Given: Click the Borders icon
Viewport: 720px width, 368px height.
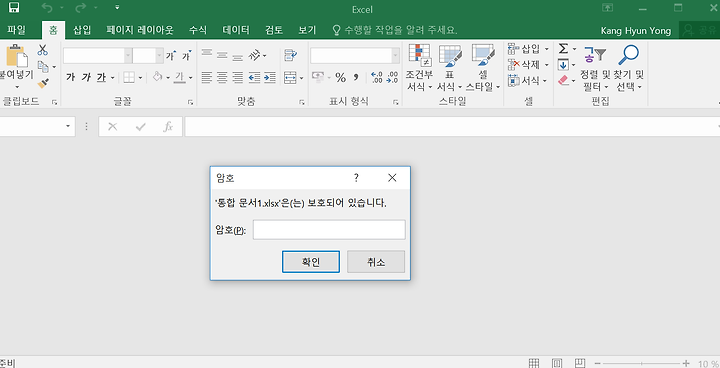Looking at the screenshot, I should pos(129,77).
